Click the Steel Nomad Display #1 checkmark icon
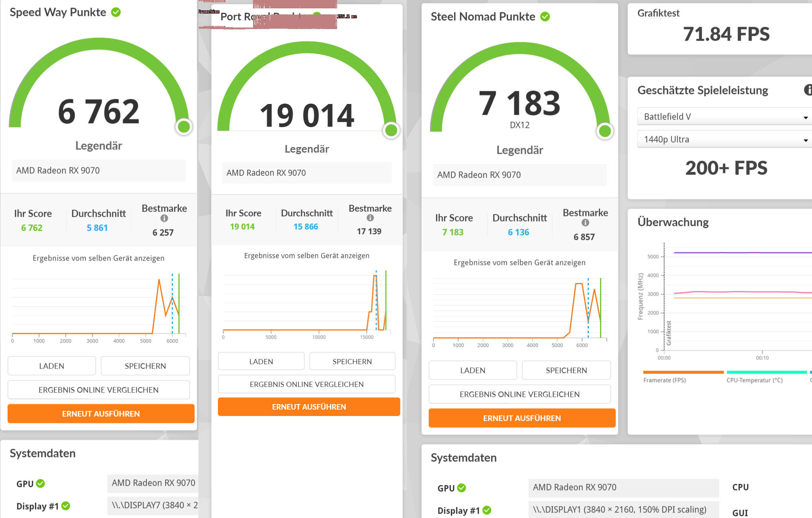812x518 pixels. (487, 510)
